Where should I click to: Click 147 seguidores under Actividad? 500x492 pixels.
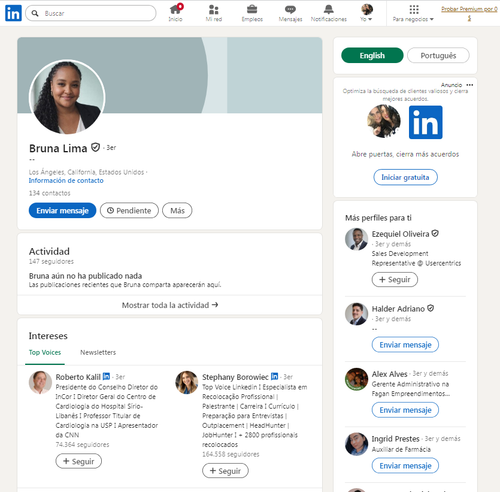coord(51,262)
